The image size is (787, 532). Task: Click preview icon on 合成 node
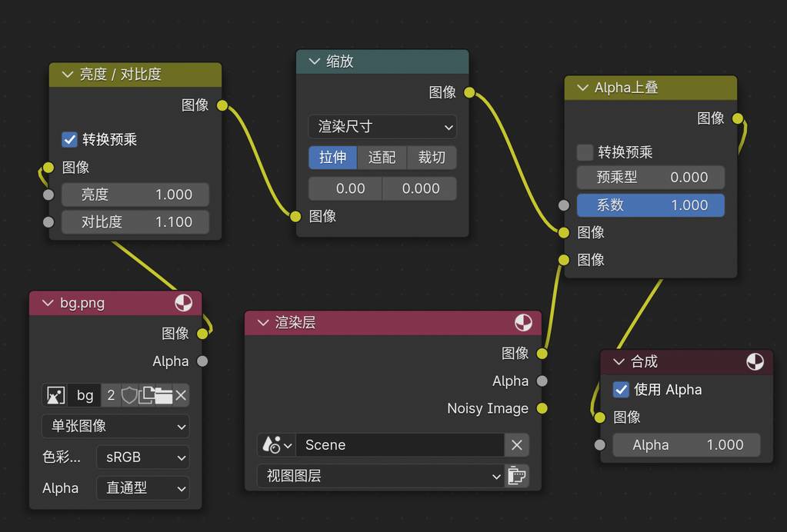point(755,361)
